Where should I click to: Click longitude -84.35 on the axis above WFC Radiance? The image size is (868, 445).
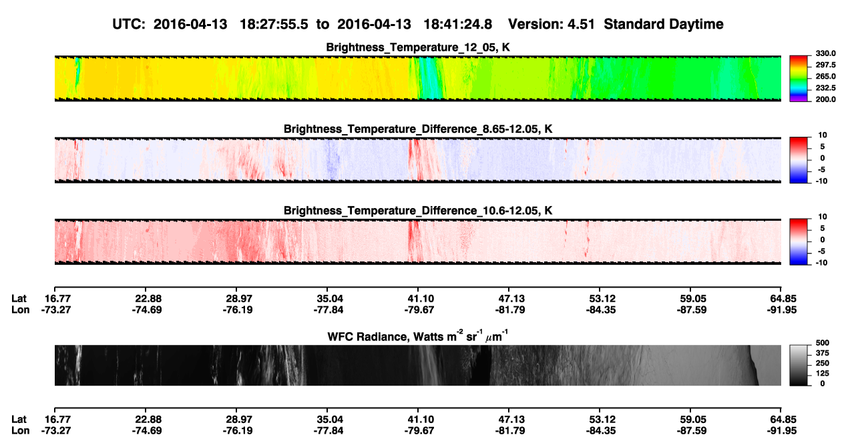600,310
